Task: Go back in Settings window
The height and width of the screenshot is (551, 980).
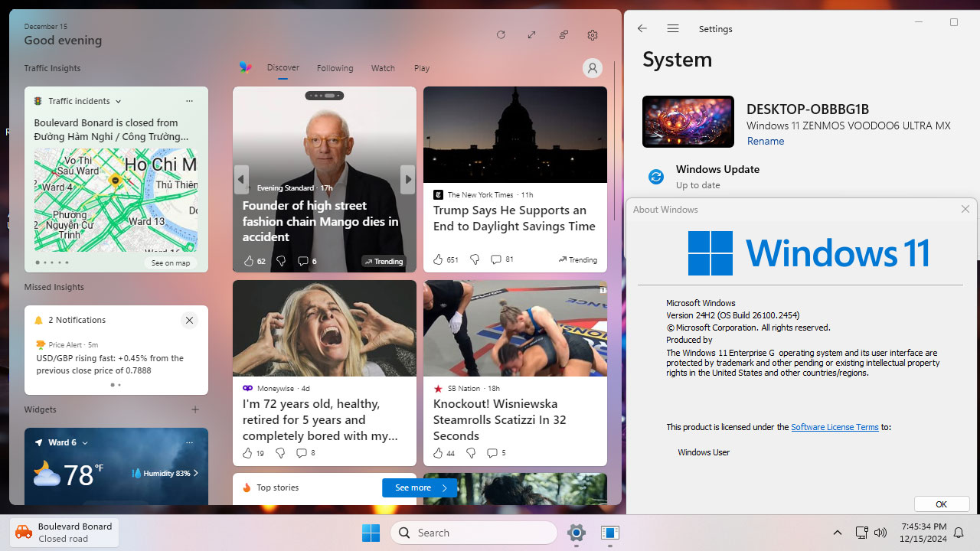Action: coord(642,28)
